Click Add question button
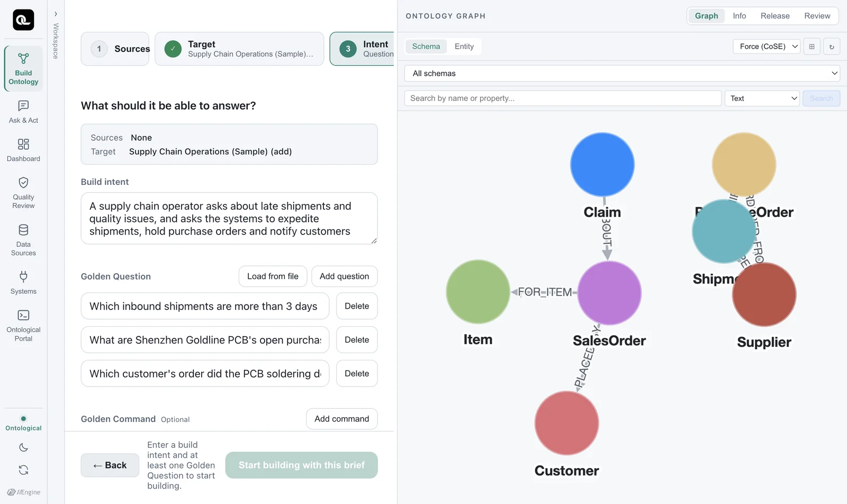Screen dimensions: 847x504 344,276
